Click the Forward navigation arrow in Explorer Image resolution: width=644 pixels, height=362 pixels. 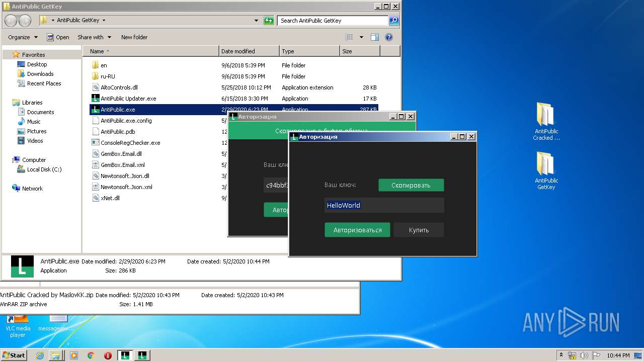[x=25, y=21]
